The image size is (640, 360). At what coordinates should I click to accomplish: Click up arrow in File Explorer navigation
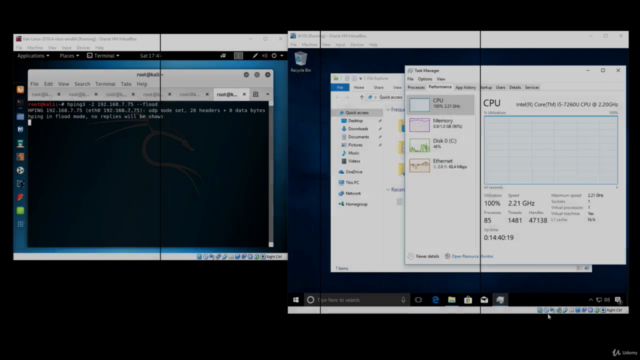coord(362,97)
